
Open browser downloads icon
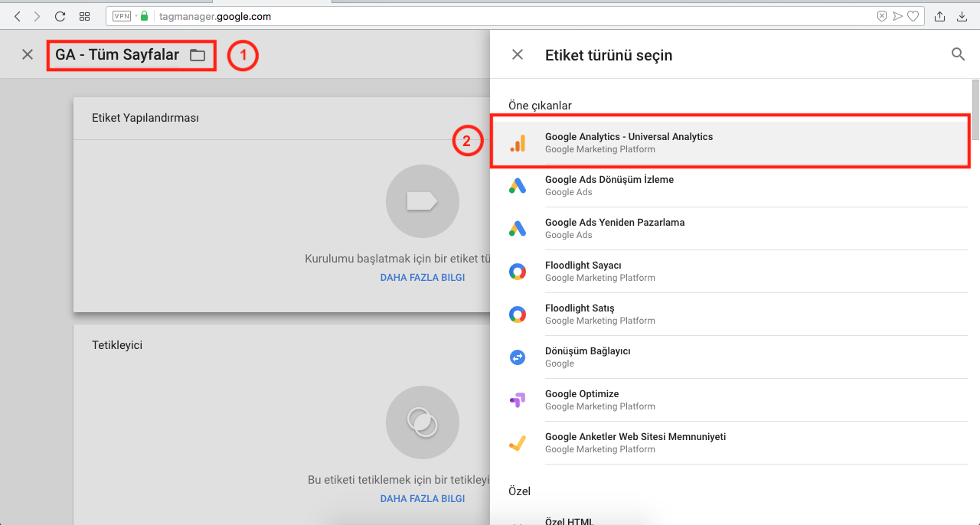(963, 16)
